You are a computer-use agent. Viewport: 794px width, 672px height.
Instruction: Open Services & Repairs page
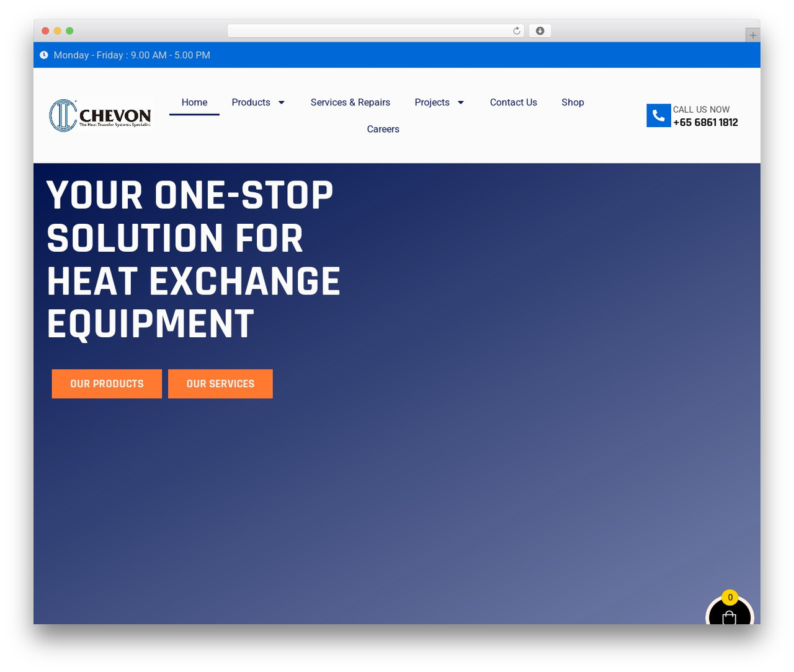(350, 102)
